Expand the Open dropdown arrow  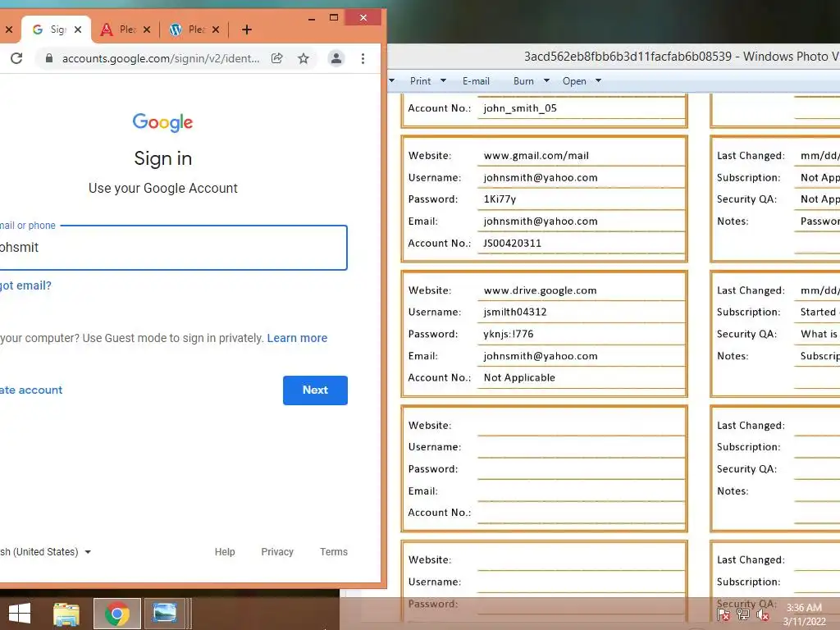(x=598, y=81)
